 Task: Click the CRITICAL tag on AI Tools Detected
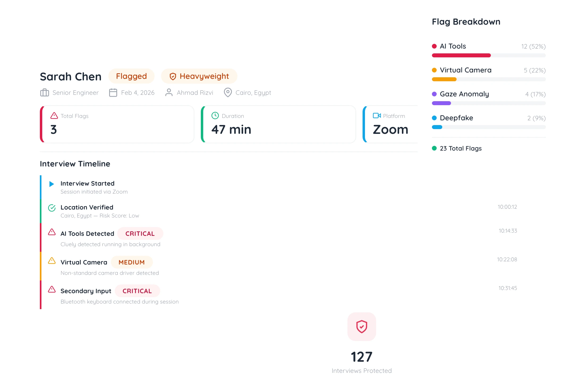(x=140, y=234)
